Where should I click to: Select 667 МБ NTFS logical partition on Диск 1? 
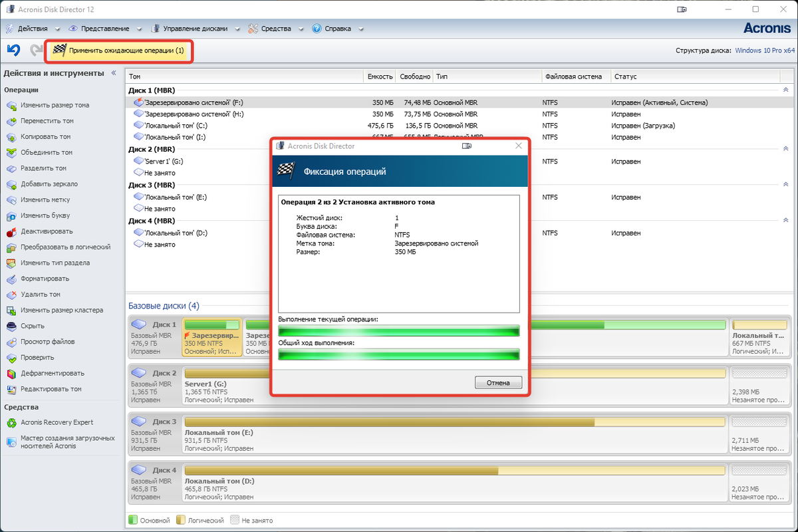pos(759,336)
